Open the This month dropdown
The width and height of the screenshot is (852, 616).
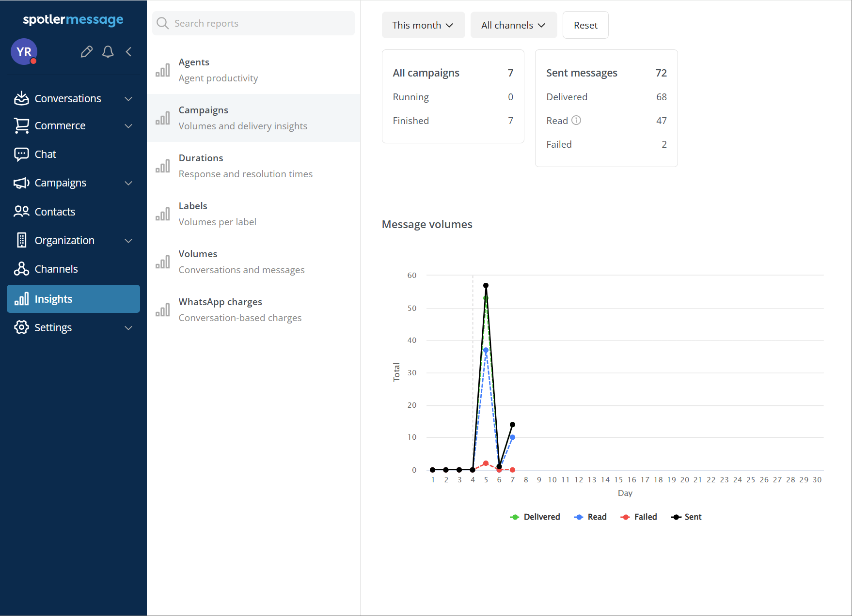coord(423,25)
